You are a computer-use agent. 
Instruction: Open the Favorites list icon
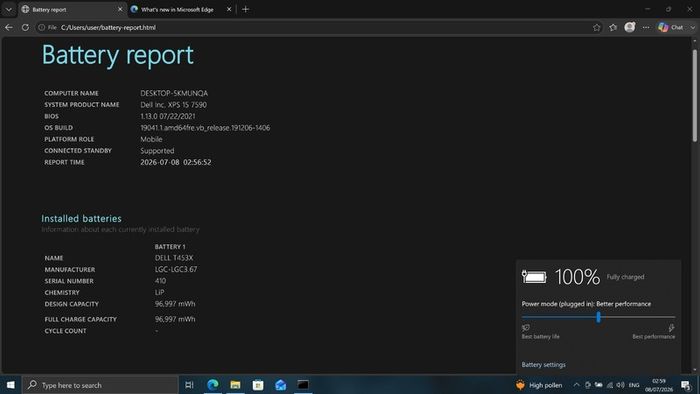coord(613,27)
